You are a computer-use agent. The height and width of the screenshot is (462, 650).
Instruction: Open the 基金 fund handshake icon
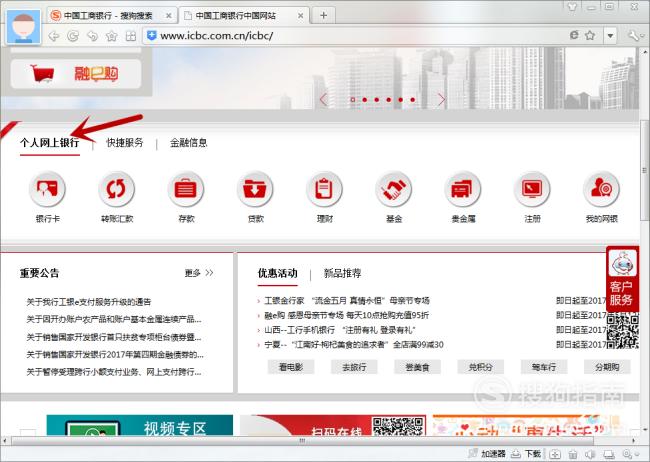click(x=393, y=189)
